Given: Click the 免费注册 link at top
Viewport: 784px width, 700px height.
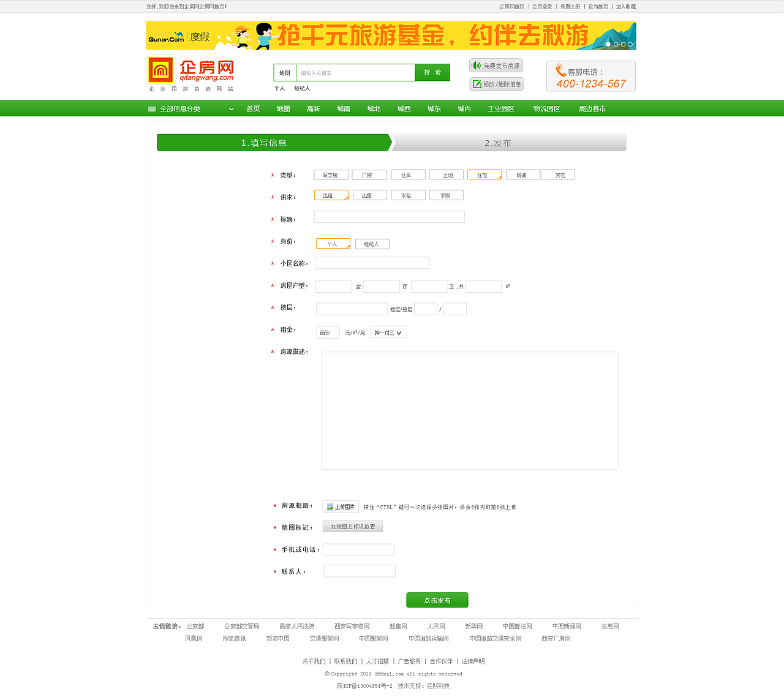Looking at the screenshot, I should tap(570, 7).
